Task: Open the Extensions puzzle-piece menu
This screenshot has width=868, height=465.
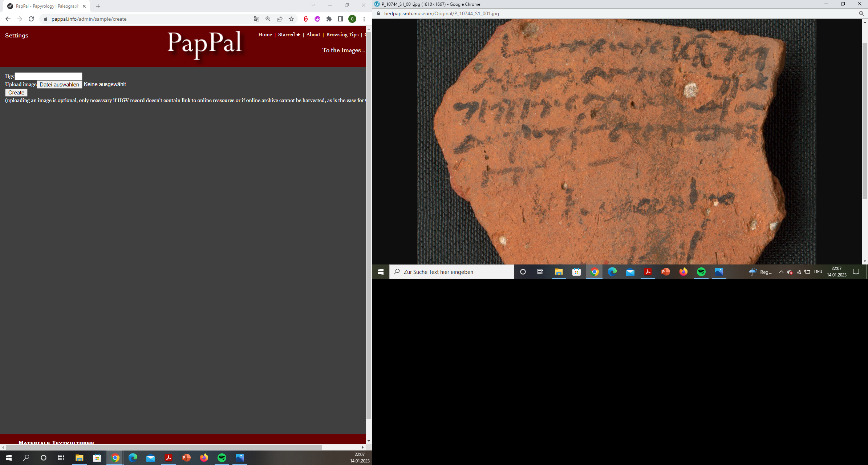Action: [x=329, y=19]
